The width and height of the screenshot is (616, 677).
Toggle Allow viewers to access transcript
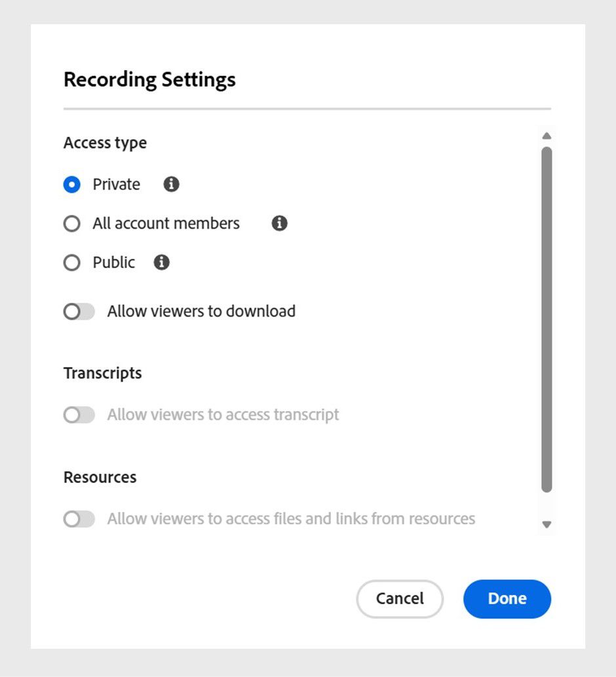tap(79, 415)
